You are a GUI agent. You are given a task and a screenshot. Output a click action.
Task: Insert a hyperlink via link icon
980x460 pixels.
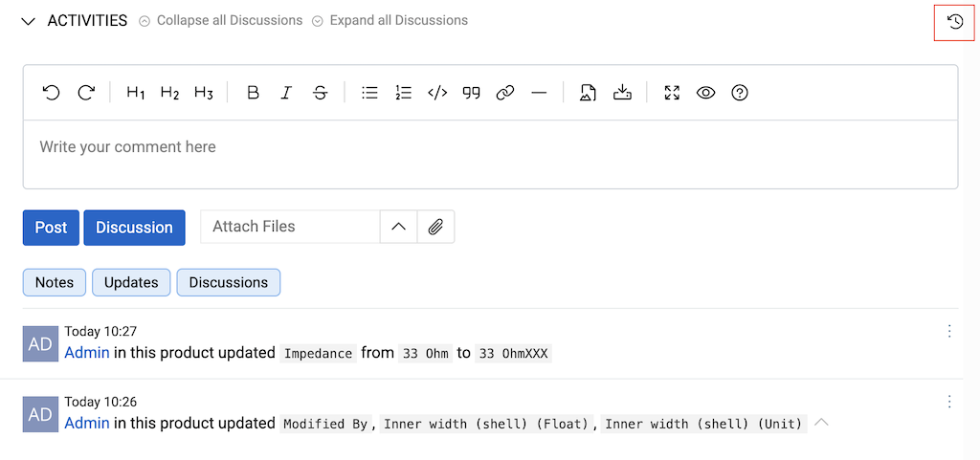coord(505,93)
